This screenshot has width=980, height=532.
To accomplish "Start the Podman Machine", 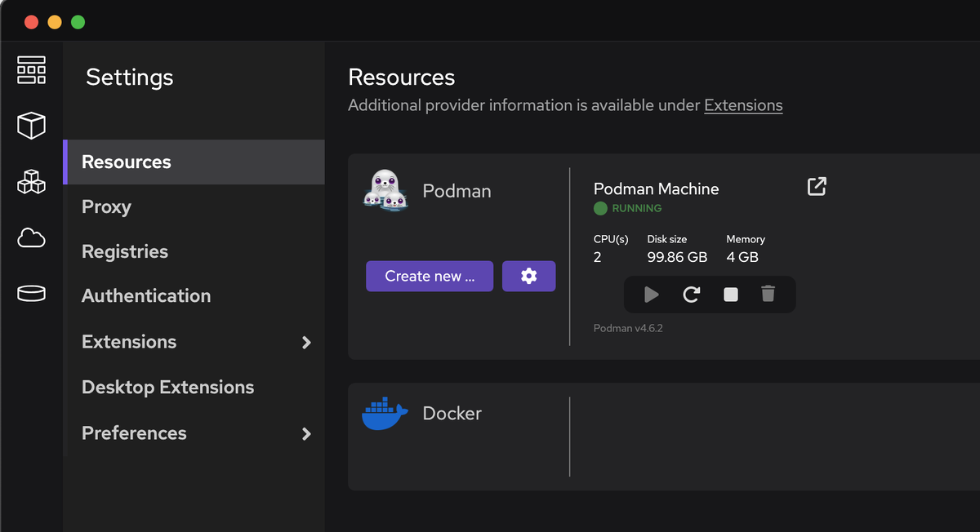I will tap(651, 295).
